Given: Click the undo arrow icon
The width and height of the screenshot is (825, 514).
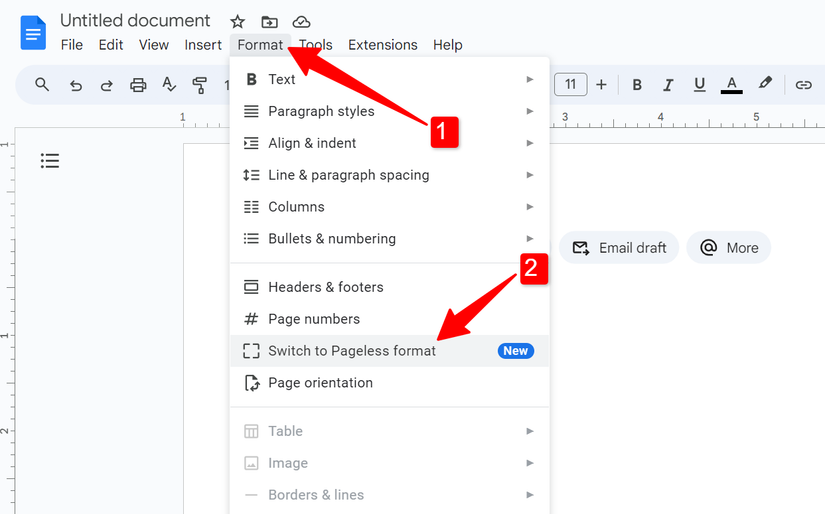Looking at the screenshot, I should pos(75,85).
